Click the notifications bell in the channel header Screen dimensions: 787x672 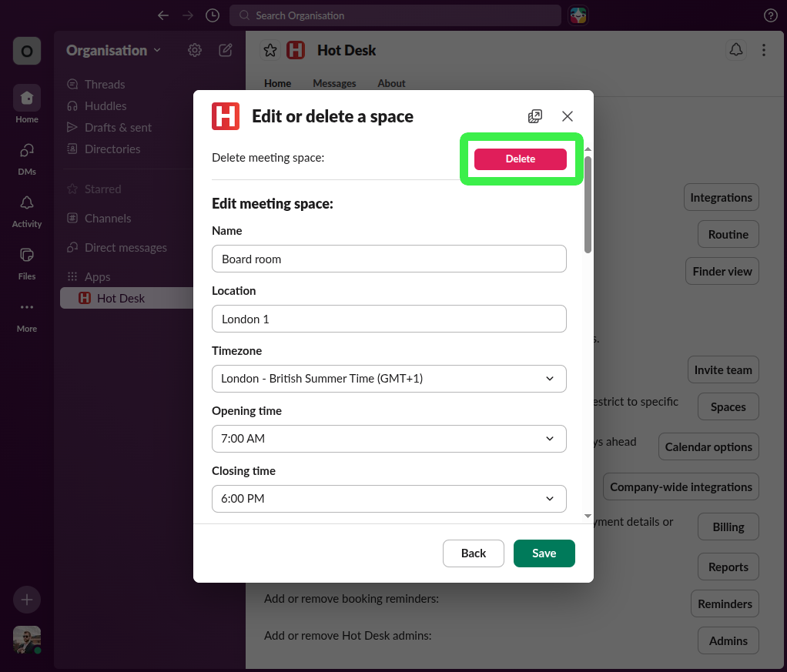click(x=735, y=49)
